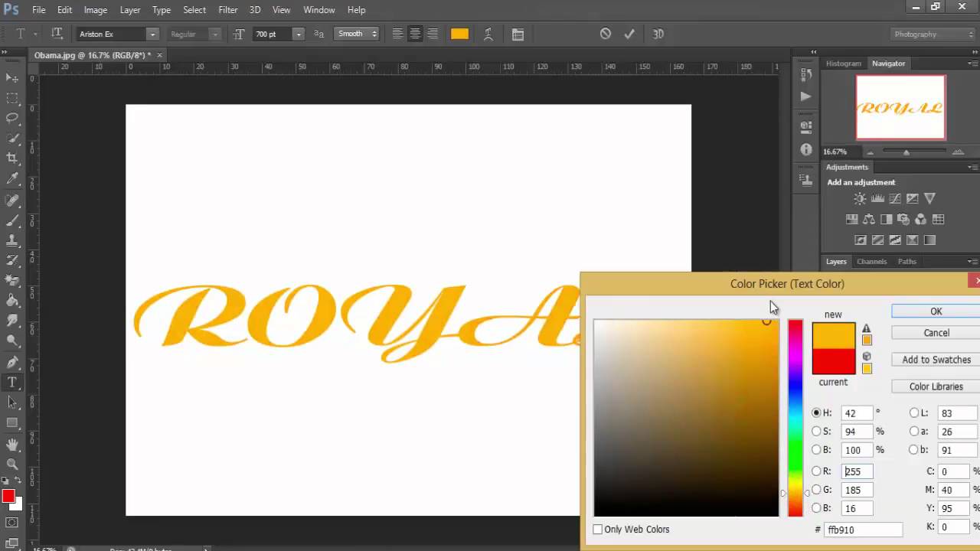Select the Path Selection tool
This screenshot has width=980, height=551.
(x=12, y=402)
